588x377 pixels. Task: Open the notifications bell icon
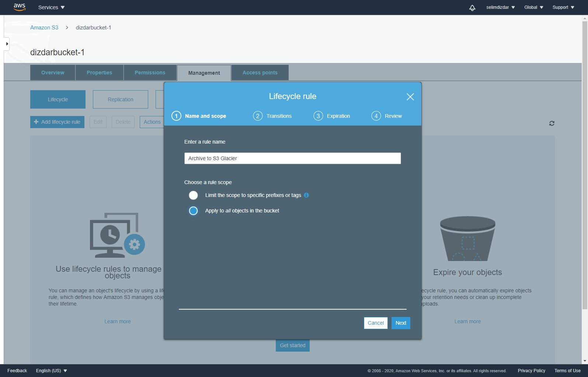tap(472, 8)
